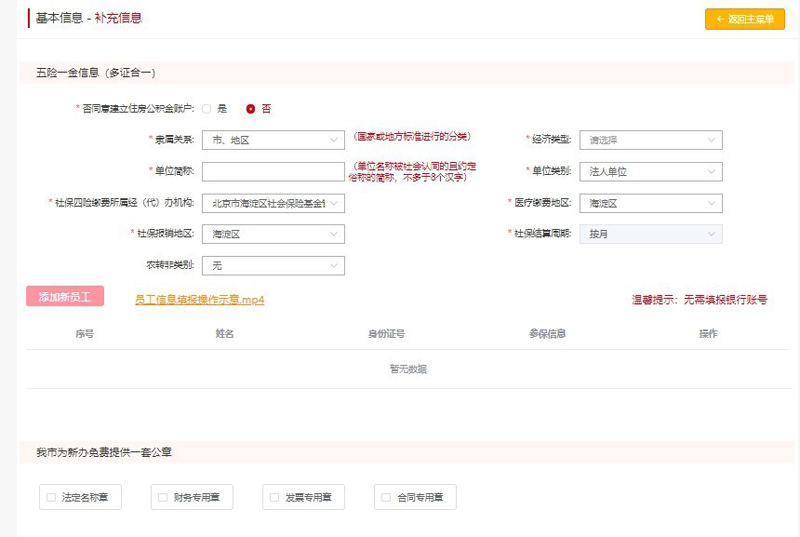Click the 社保结算周期 dropdown
800x537 pixels.
(x=651, y=234)
